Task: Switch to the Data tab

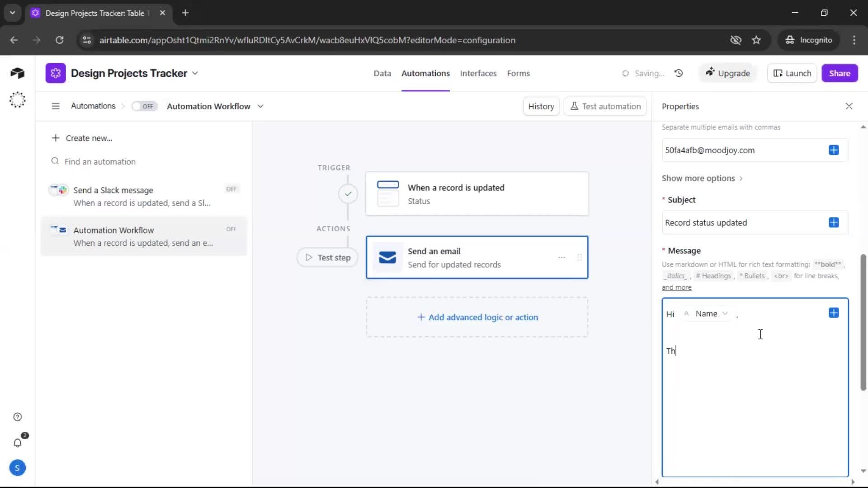Action: [382, 73]
